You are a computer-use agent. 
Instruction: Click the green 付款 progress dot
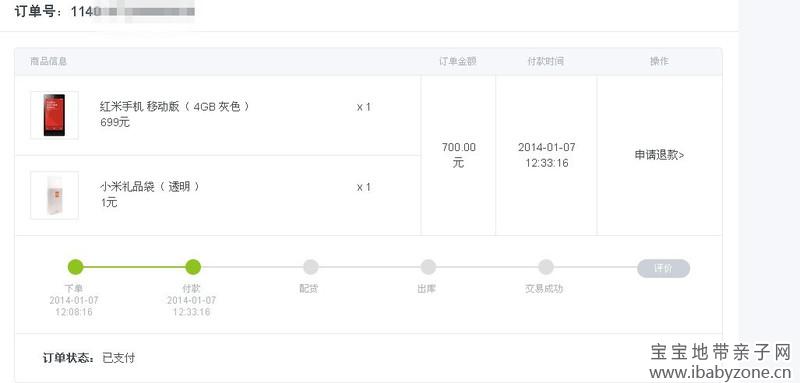click(x=192, y=267)
